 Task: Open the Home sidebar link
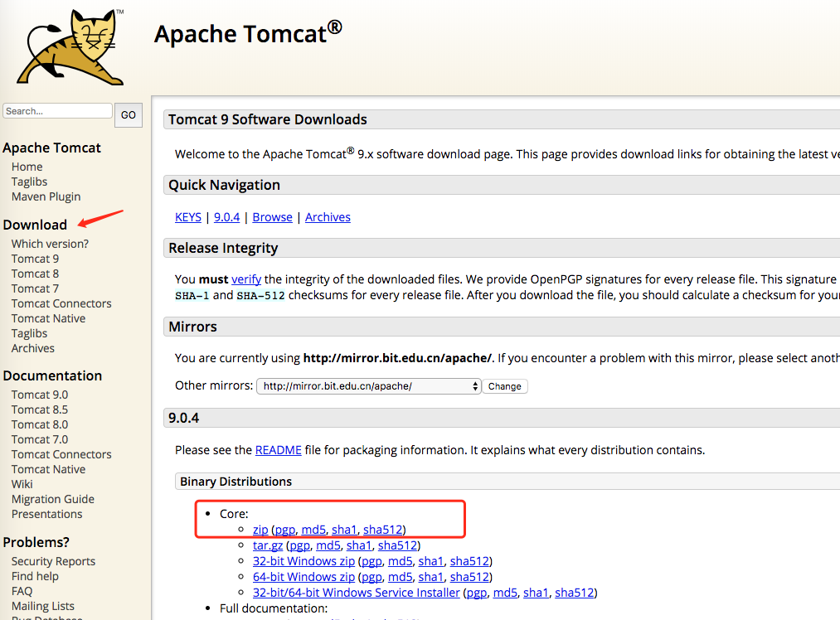coord(27,167)
